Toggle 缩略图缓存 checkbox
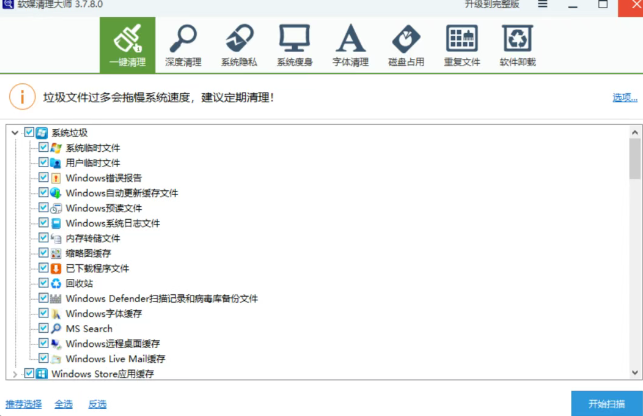Screen dimensions: 643x416 coord(43,252)
